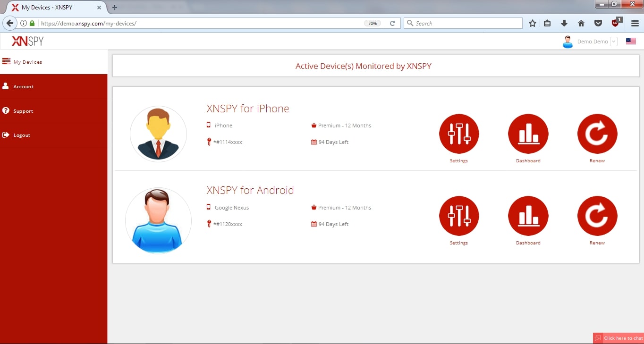Click the XNSPY for Android title
This screenshot has width=644, height=344.
pyautogui.click(x=250, y=190)
